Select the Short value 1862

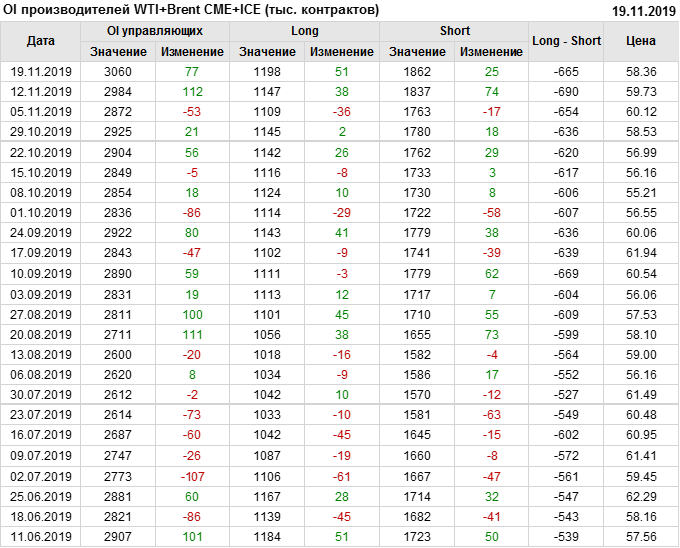pyautogui.click(x=417, y=72)
